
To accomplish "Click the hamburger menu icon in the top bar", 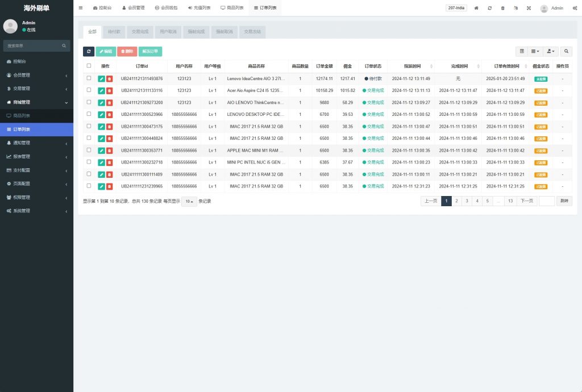I will [81, 8].
